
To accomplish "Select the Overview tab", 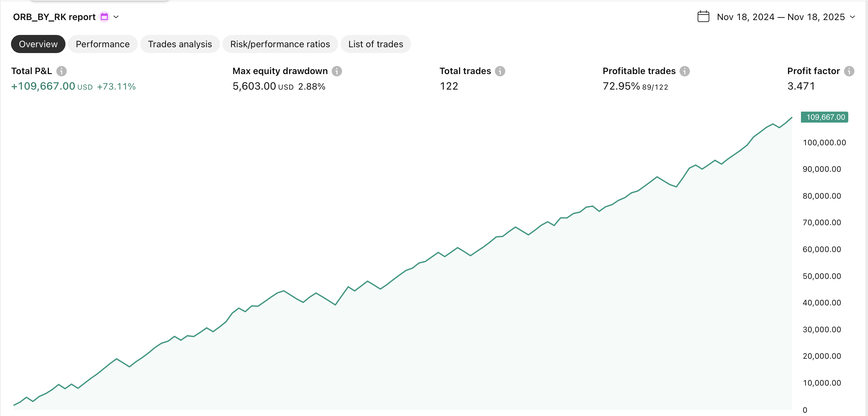I will tap(38, 44).
